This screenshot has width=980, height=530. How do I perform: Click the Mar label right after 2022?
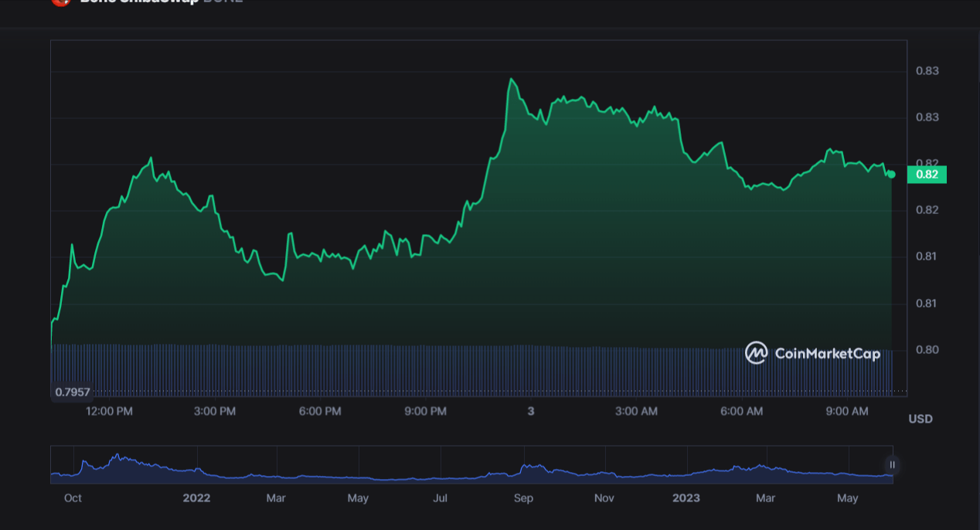(276, 498)
